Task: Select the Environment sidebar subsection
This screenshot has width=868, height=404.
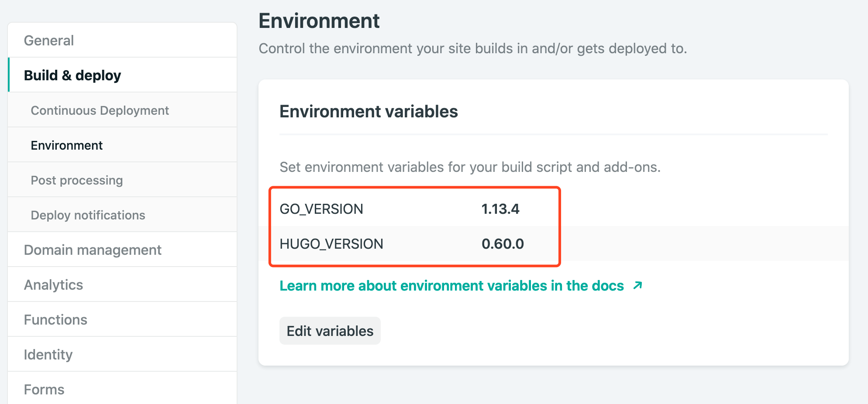Action: [66, 145]
